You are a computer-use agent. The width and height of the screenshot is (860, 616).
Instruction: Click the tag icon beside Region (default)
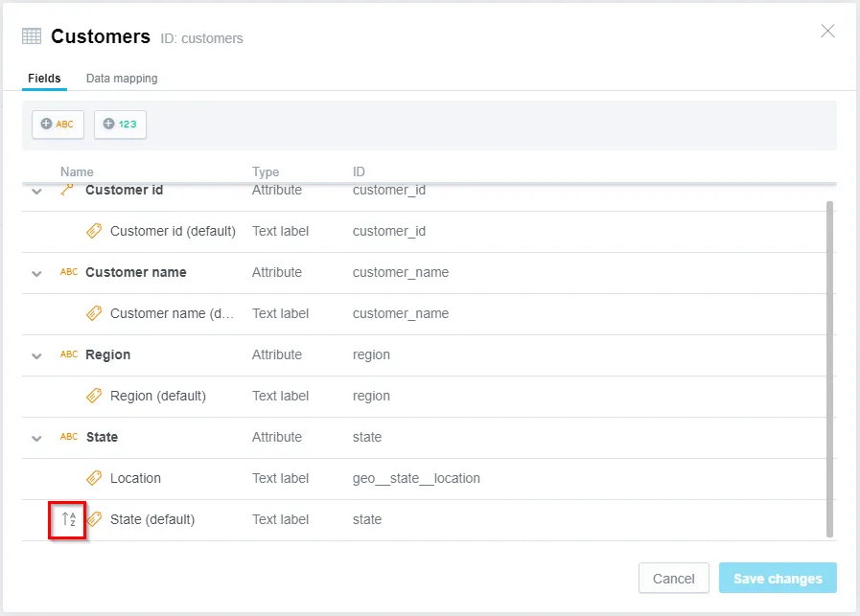tap(94, 396)
